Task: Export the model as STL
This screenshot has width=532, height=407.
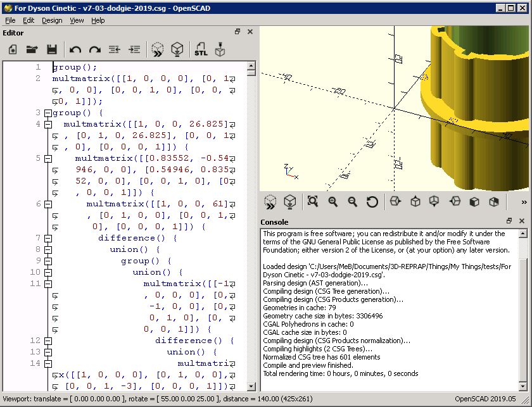Action: [201, 49]
